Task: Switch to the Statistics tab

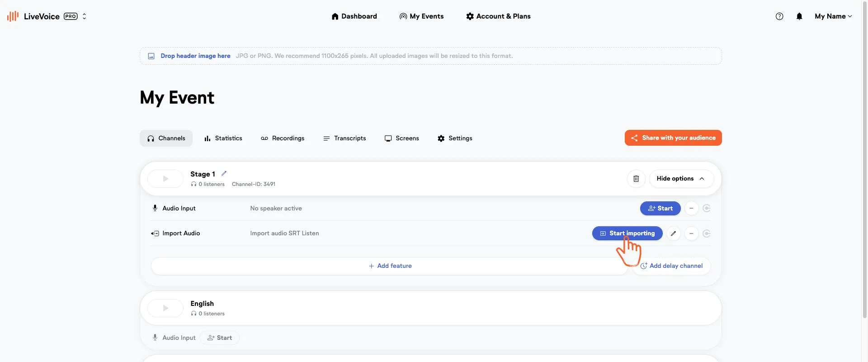Action: tap(223, 138)
